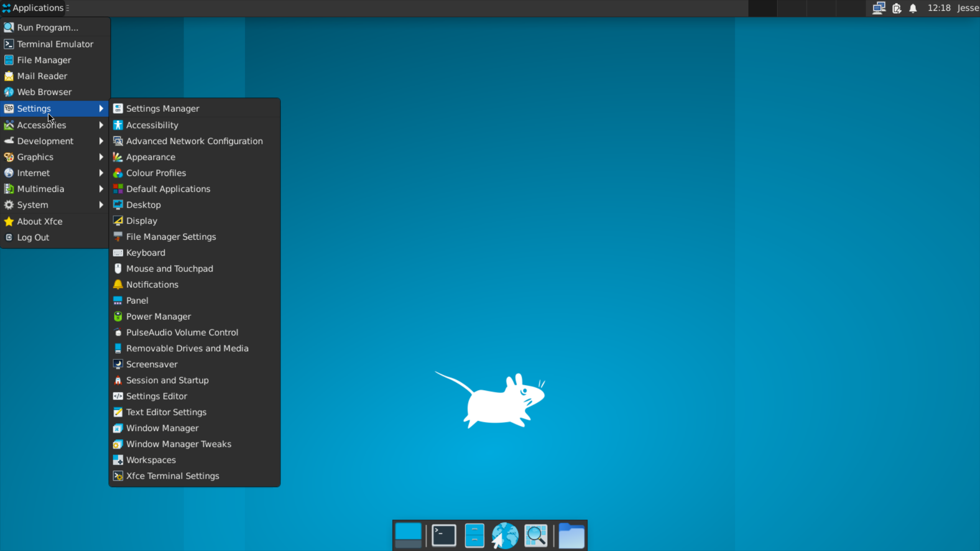Expand the Graphics submenu arrow

[101, 157]
